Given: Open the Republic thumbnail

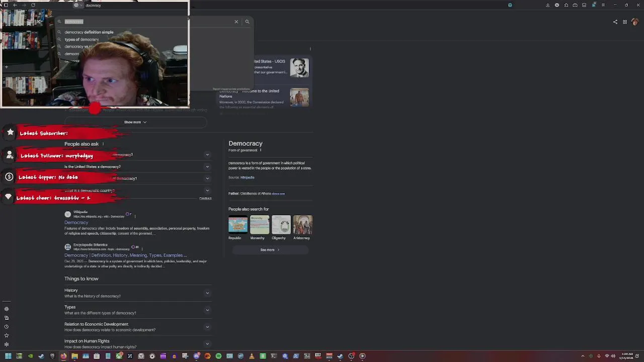Looking at the screenshot, I should (x=238, y=225).
